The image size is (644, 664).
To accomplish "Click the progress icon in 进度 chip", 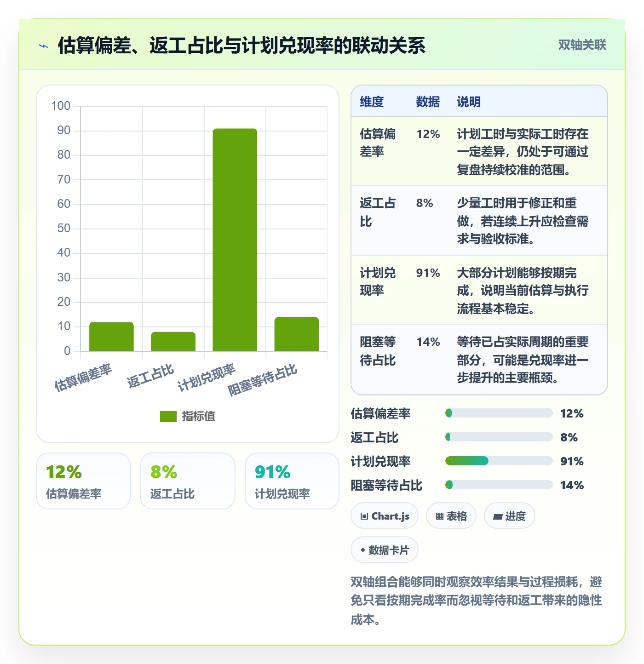I will [x=498, y=517].
